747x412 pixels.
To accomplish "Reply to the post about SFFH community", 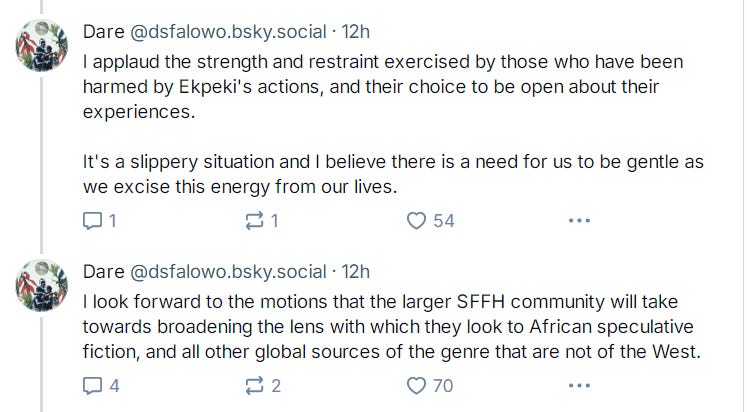I will [91, 385].
